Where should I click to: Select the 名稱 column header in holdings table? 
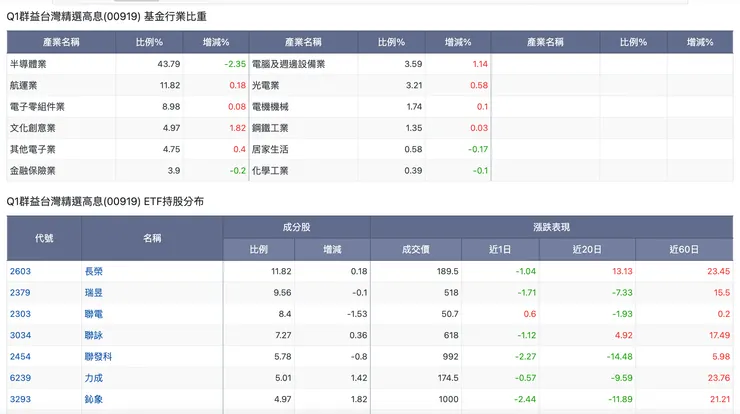(x=152, y=238)
